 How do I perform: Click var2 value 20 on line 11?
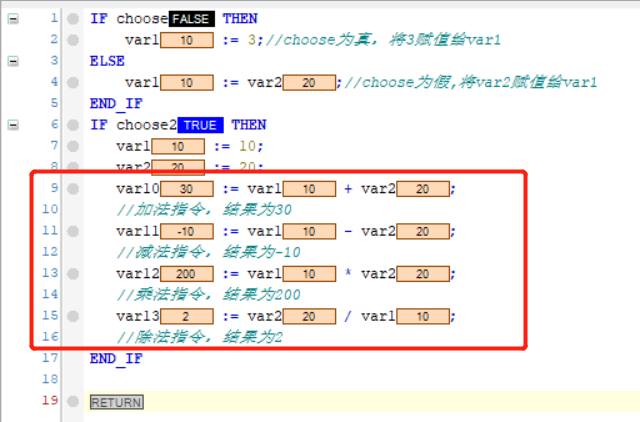coord(423,231)
